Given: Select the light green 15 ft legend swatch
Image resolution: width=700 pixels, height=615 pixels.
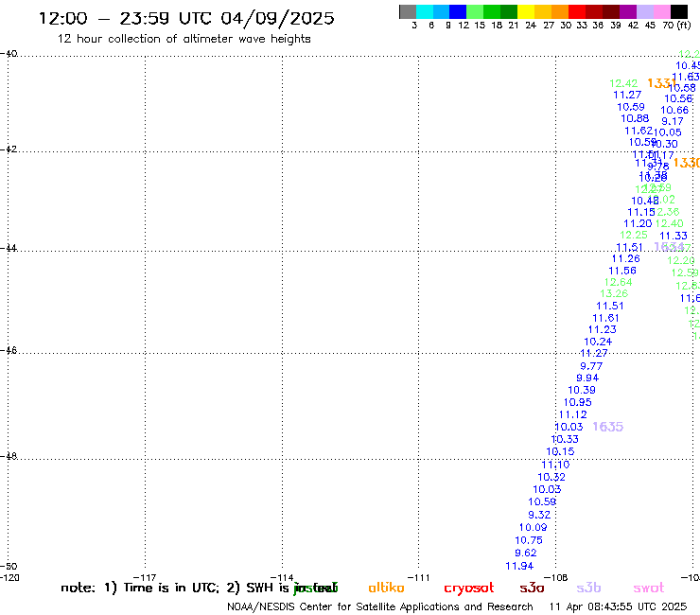Looking at the screenshot, I should [x=475, y=11].
